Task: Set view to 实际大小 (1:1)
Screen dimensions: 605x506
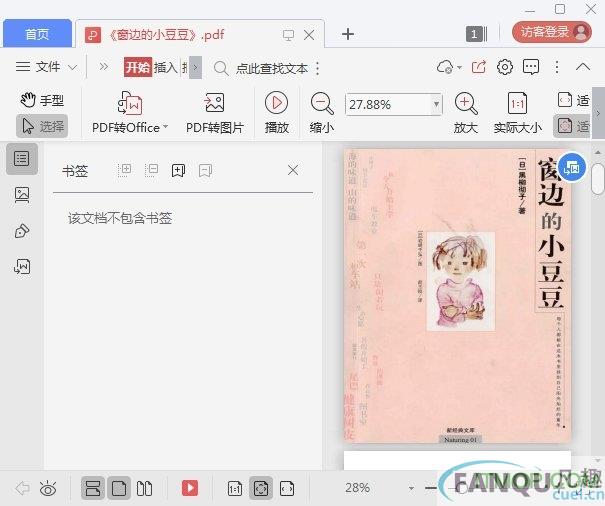Action: point(517,112)
